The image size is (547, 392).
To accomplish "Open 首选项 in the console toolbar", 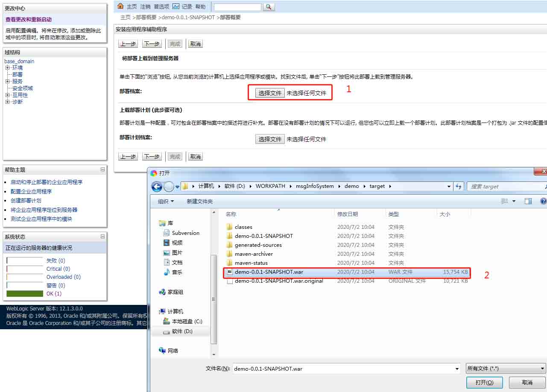I will pos(161,7).
